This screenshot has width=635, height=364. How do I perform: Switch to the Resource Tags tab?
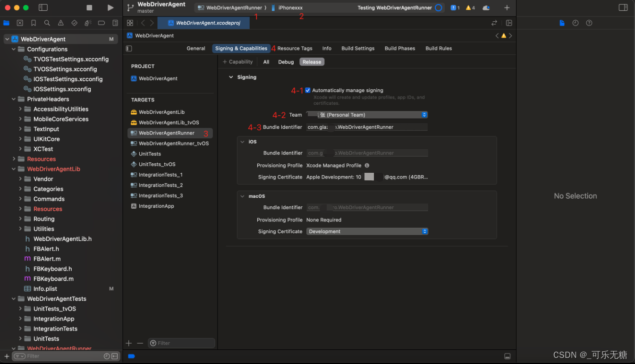click(x=295, y=48)
